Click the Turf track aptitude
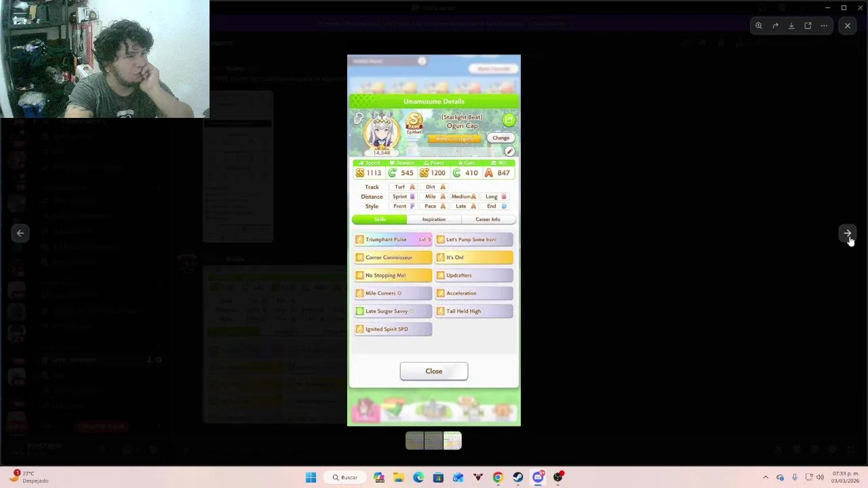Screen dimensions: 868x488 [405, 187]
